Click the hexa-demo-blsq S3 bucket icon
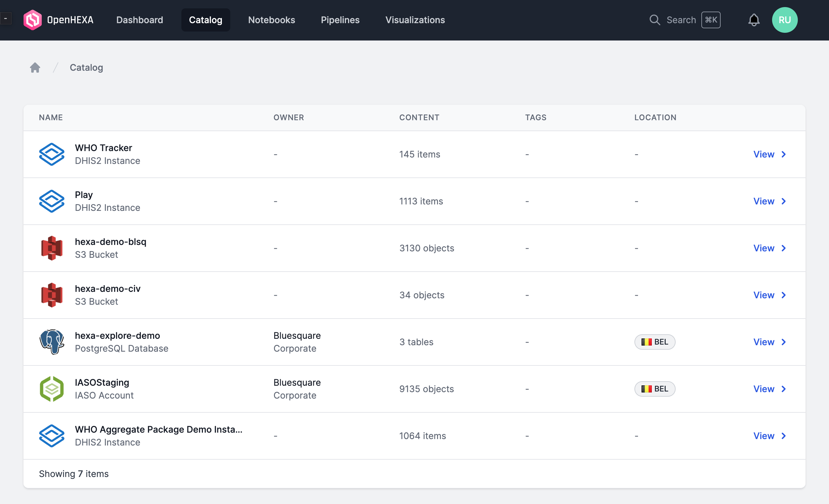 tap(51, 248)
